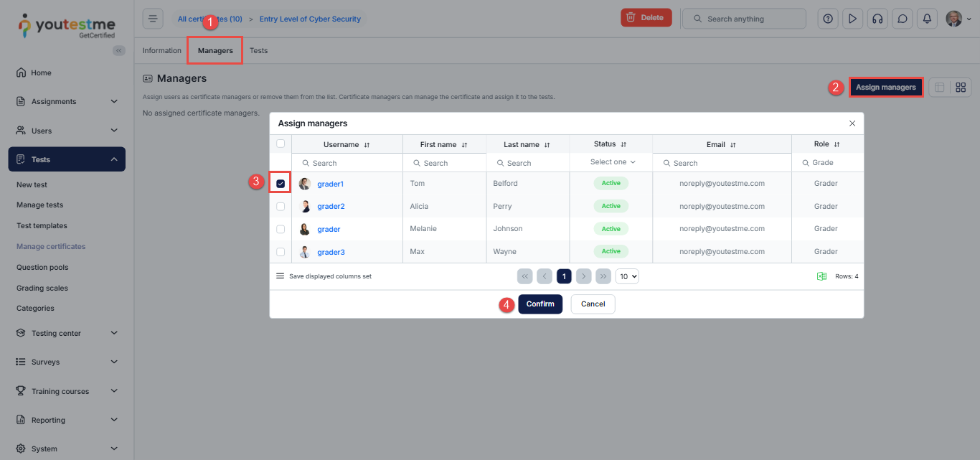Viewport: 980px width, 460px height.
Task: Go to next page arrow
Action: point(583,276)
